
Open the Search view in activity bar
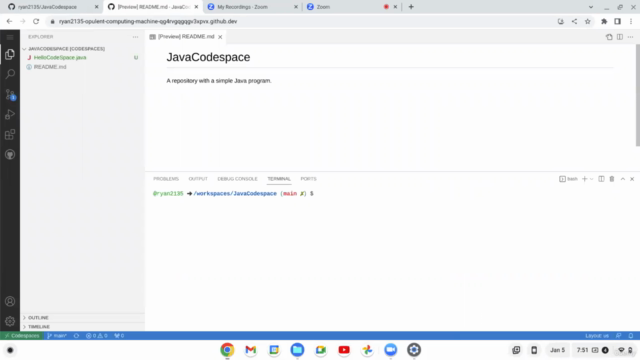point(10,74)
